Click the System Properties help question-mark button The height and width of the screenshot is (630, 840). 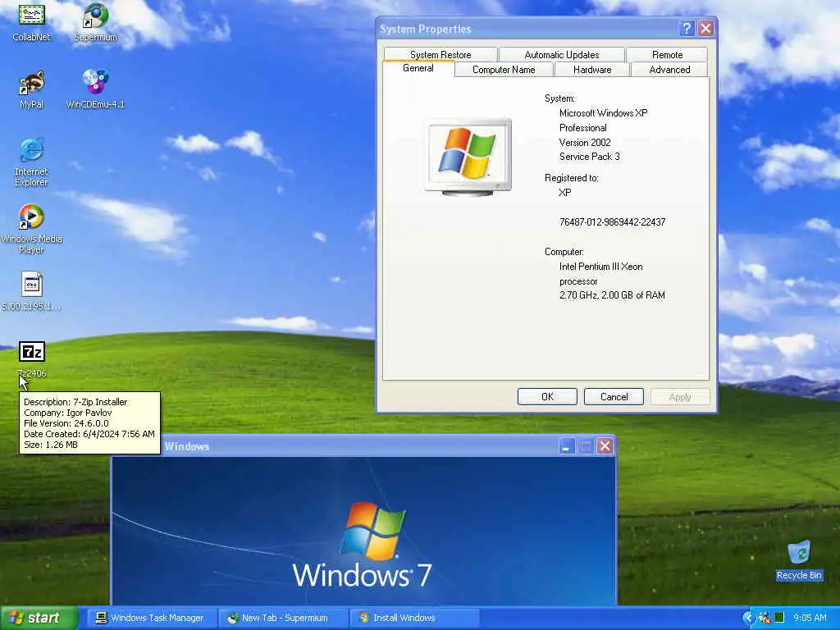coord(687,29)
